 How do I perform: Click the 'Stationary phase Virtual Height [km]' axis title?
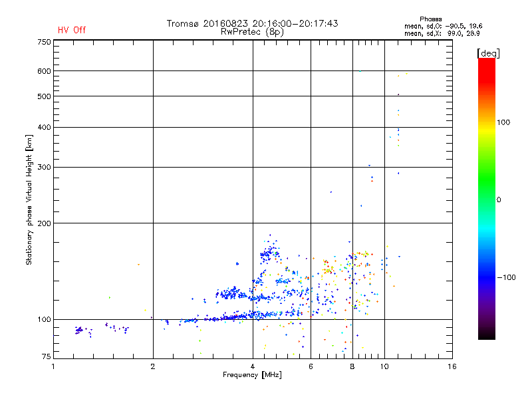point(29,200)
